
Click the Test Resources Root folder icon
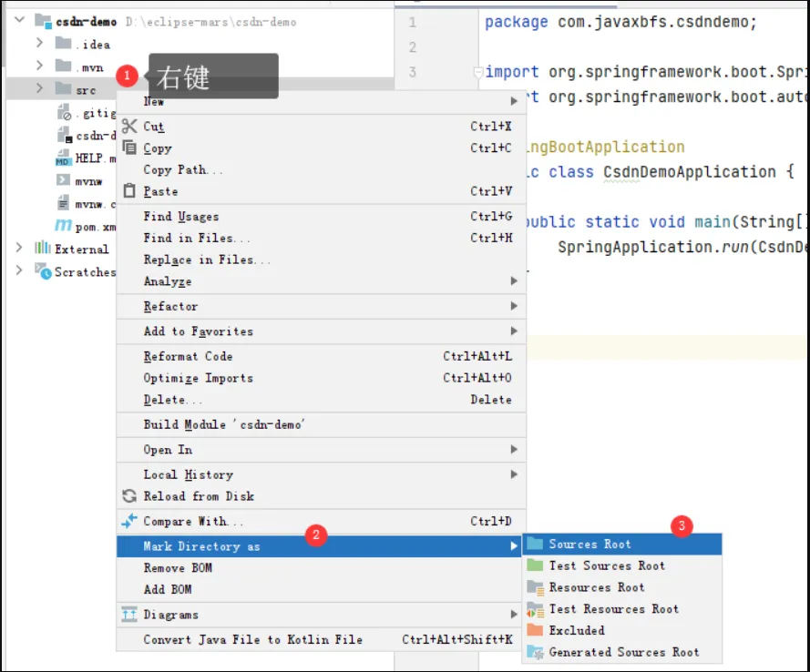[535, 609]
